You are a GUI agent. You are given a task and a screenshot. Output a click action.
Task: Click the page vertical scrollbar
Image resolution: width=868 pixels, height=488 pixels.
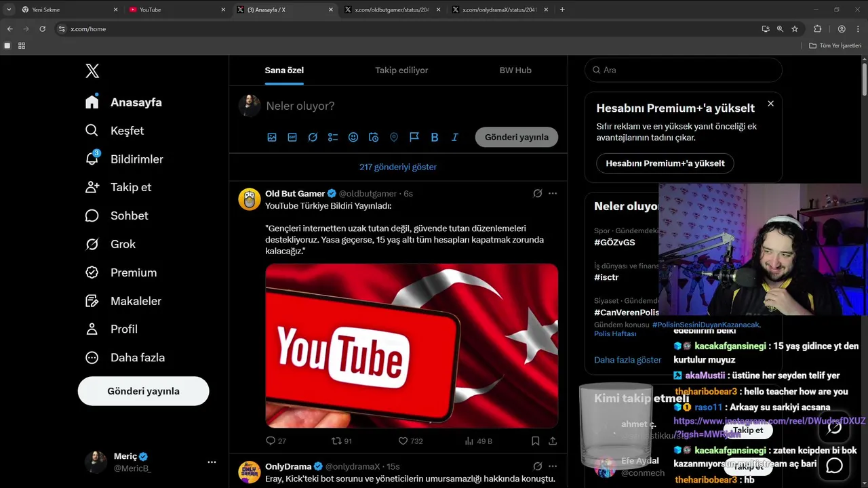click(865, 81)
